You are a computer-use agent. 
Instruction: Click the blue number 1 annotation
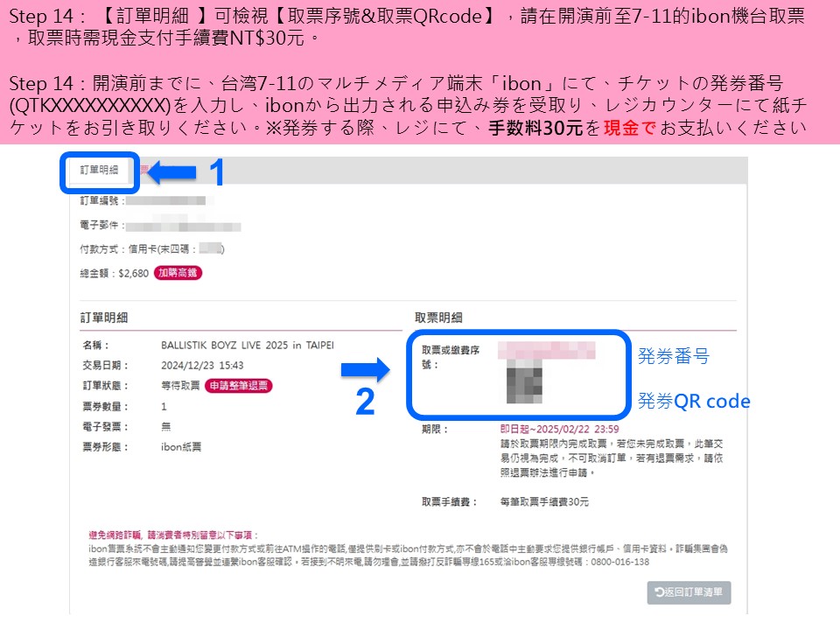pos(216,172)
